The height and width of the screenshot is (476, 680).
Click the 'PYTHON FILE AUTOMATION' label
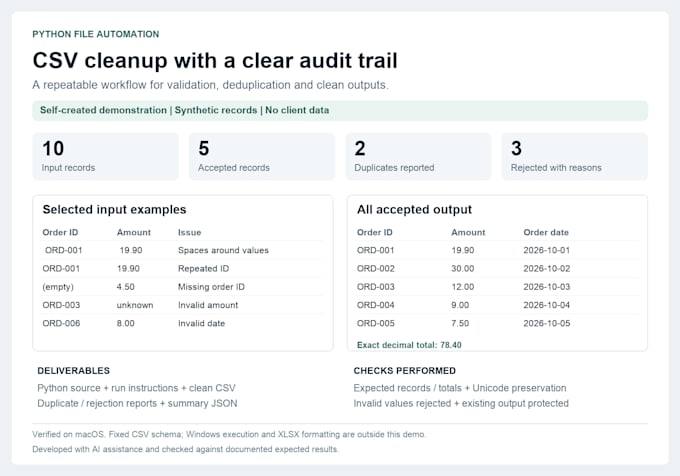[x=95, y=34]
